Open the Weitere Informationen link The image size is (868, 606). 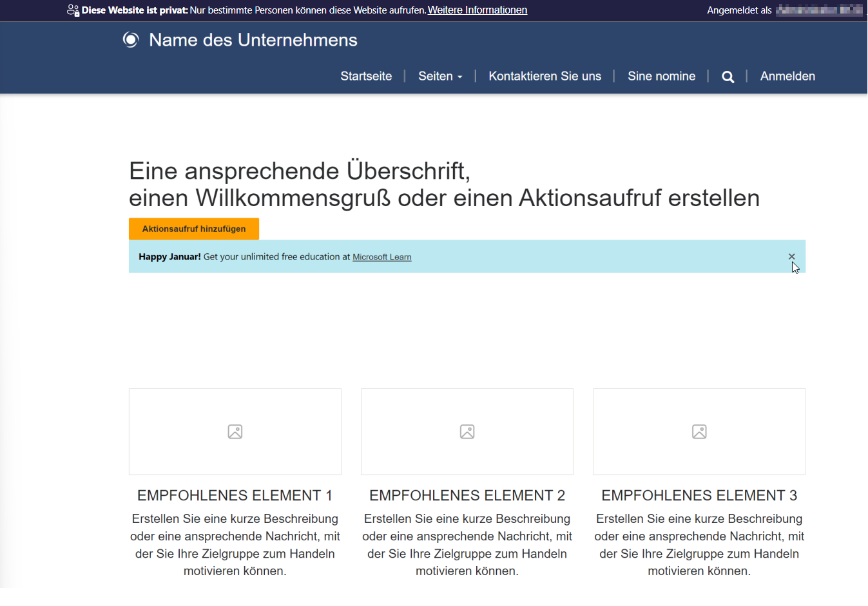tap(477, 10)
